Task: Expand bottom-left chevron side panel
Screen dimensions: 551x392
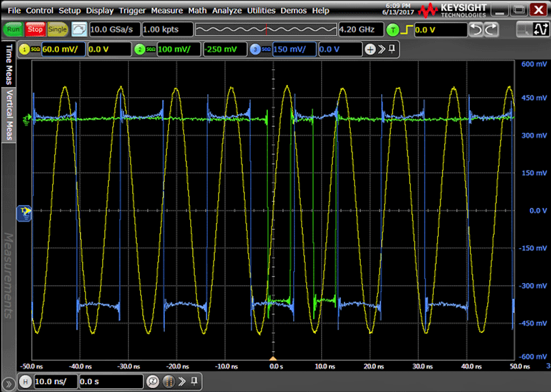Action: pyautogui.click(x=8, y=384)
